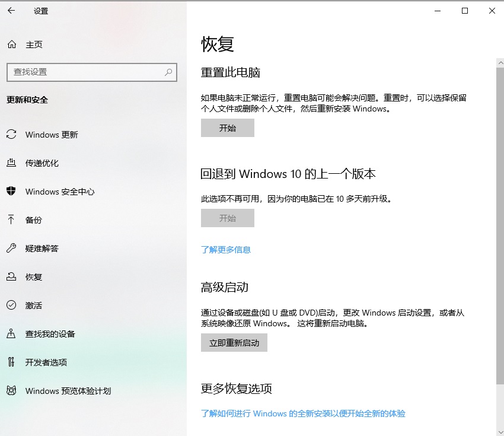Click the vertical scrollbar thumb
The width and height of the screenshot is (504, 436).
pos(500,226)
